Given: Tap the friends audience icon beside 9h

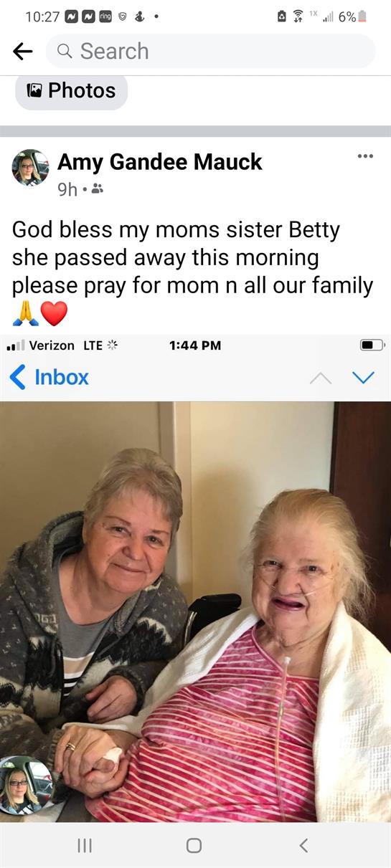Looking at the screenshot, I should (98, 189).
